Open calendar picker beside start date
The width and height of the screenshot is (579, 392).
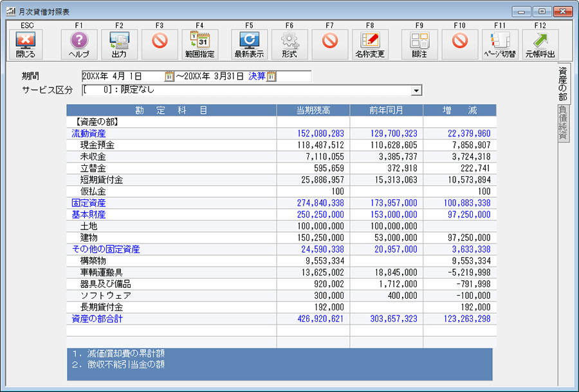click(x=169, y=76)
